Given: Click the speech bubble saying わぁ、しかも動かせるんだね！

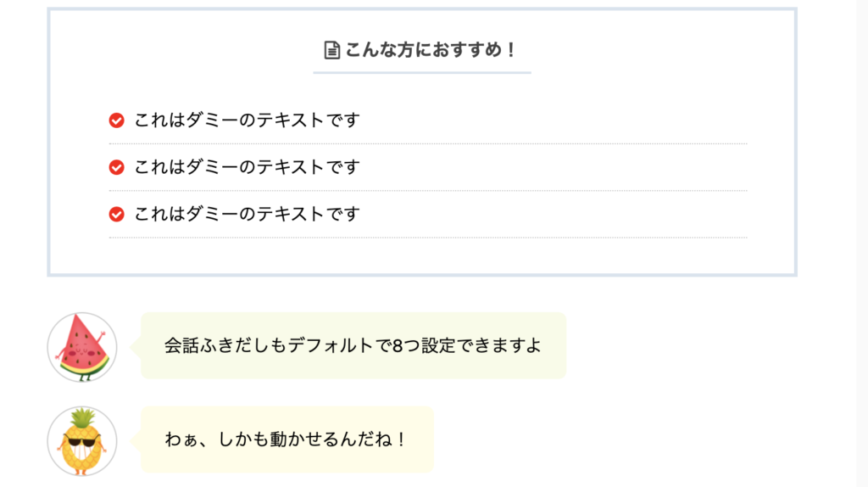Looking at the screenshot, I should click(x=287, y=439).
